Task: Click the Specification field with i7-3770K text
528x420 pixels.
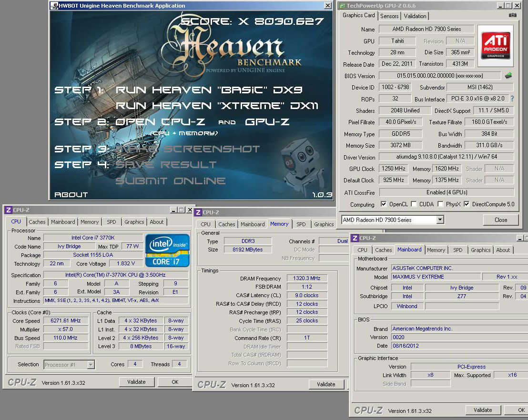Action: [x=115, y=275]
